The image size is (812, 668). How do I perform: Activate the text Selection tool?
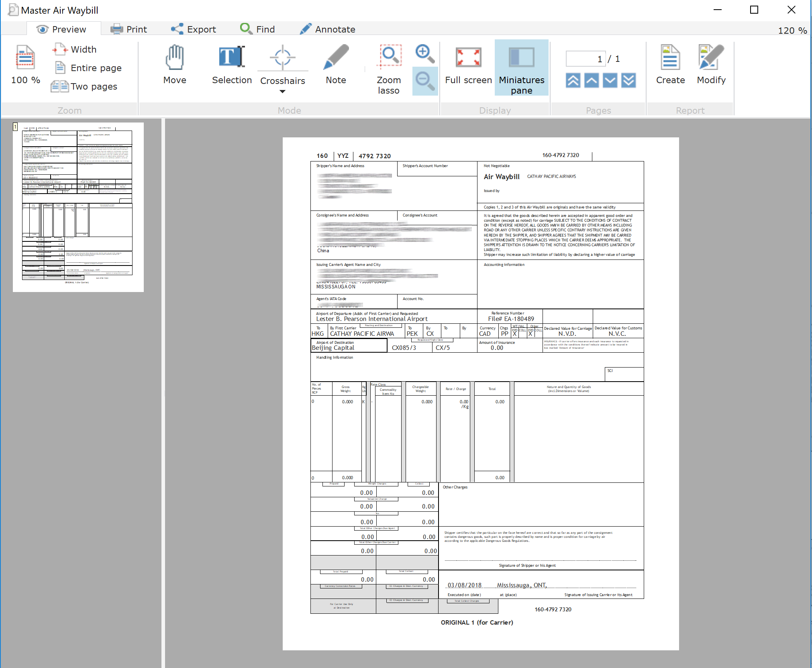pyautogui.click(x=232, y=65)
